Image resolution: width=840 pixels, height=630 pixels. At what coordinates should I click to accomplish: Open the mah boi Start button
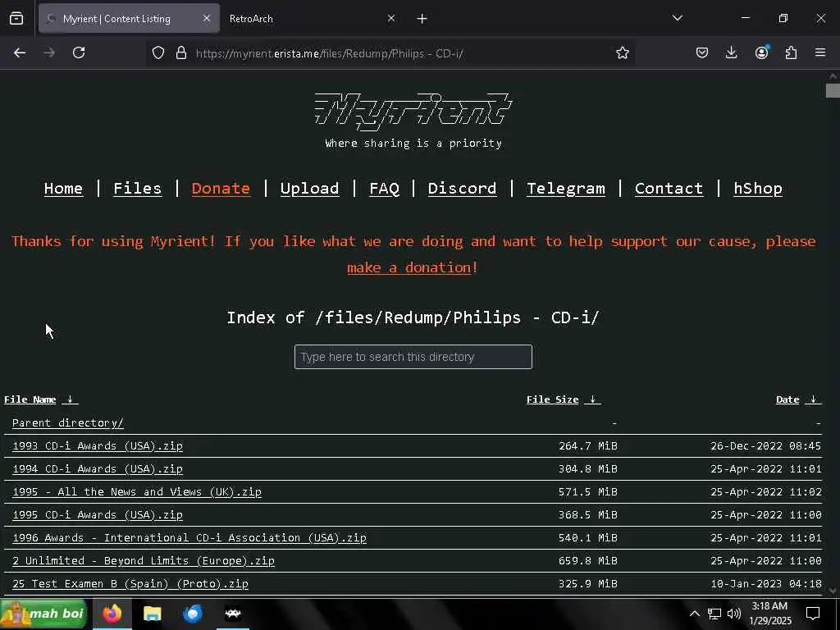44,614
